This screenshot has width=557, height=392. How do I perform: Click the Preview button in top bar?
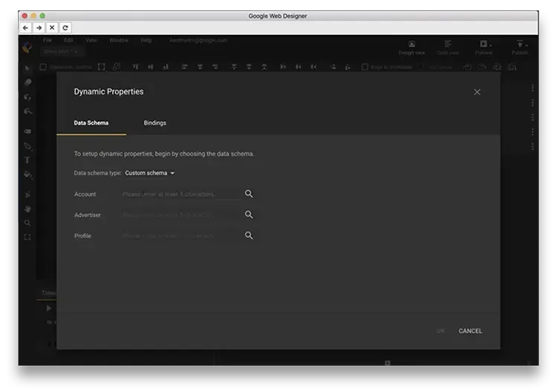tap(483, 47)
